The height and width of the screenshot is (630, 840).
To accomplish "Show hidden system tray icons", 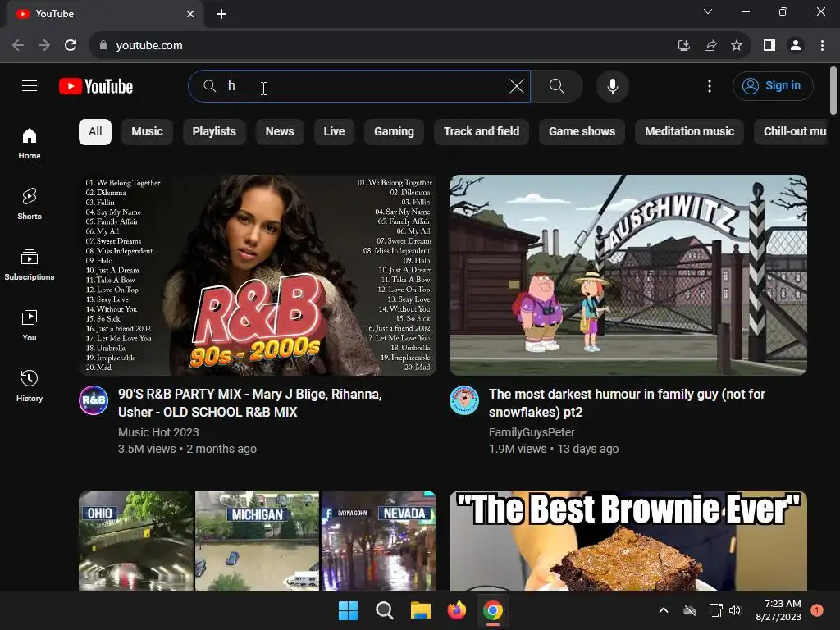I will (x=663, y=610).
